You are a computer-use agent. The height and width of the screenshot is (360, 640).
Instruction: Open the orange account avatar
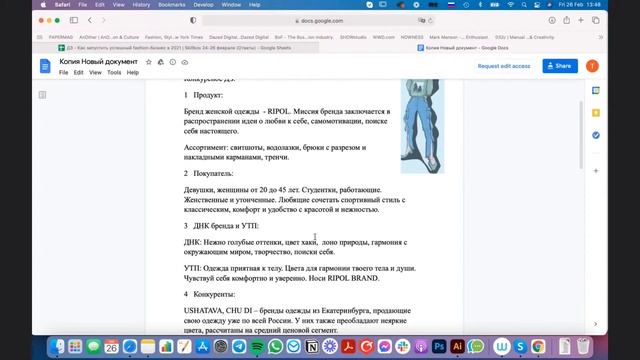(x=592, y=66)
